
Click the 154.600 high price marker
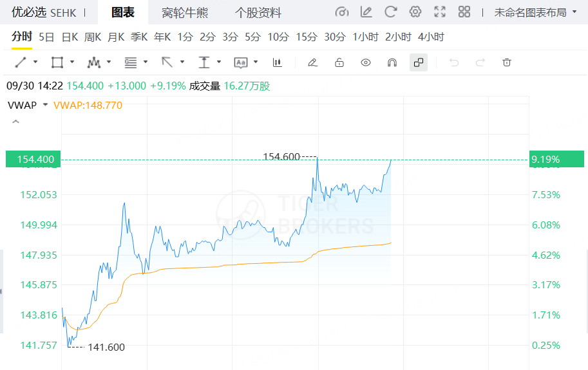pos(281,156)
